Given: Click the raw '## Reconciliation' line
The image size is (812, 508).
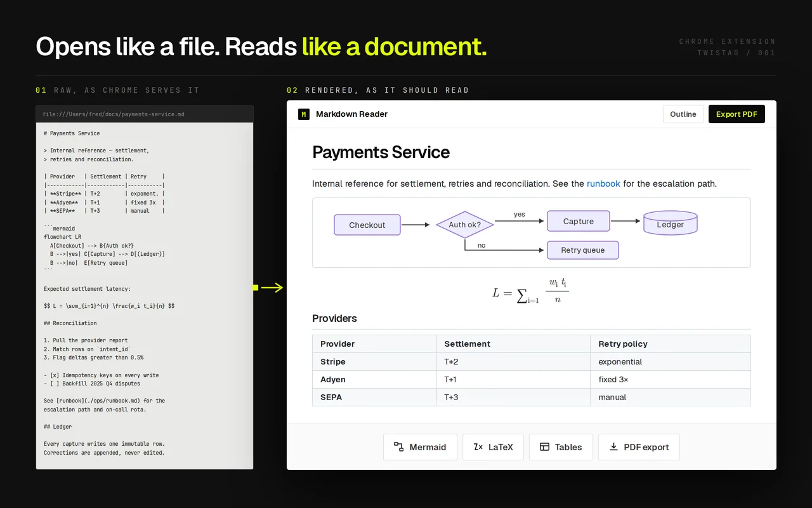Looking at the screenshot, I should [70, 323].
